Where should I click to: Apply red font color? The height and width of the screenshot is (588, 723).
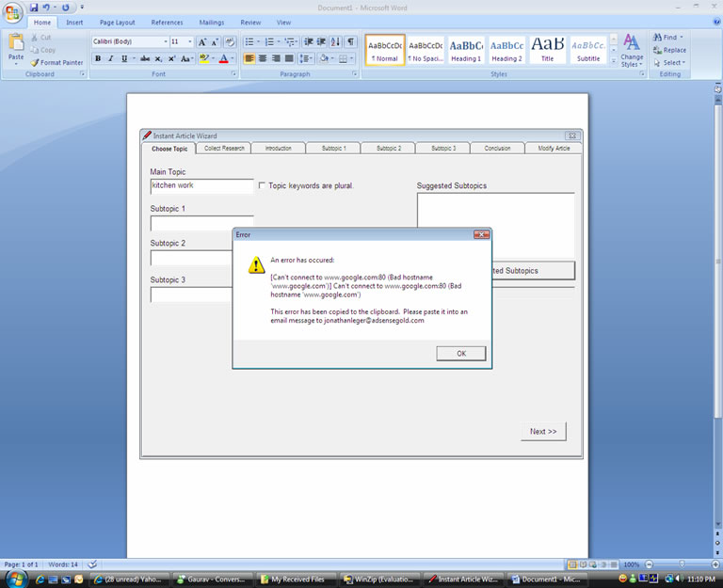[x=224, y=58]
